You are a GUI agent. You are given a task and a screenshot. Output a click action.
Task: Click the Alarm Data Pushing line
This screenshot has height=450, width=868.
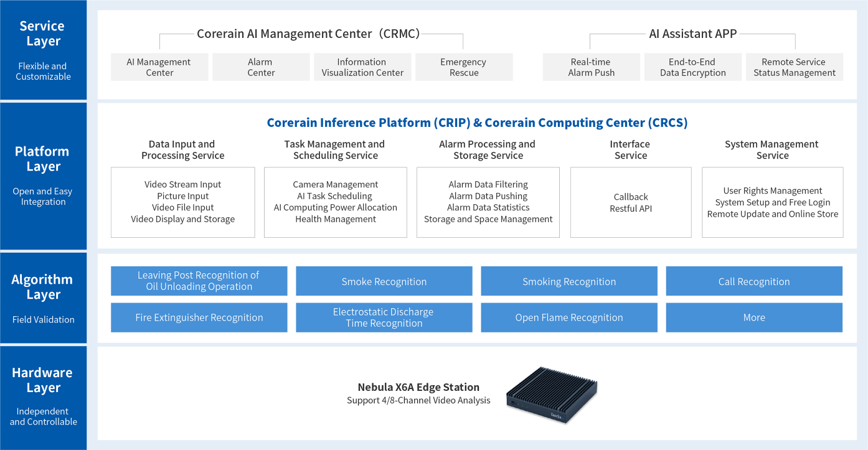coord(488,196)
